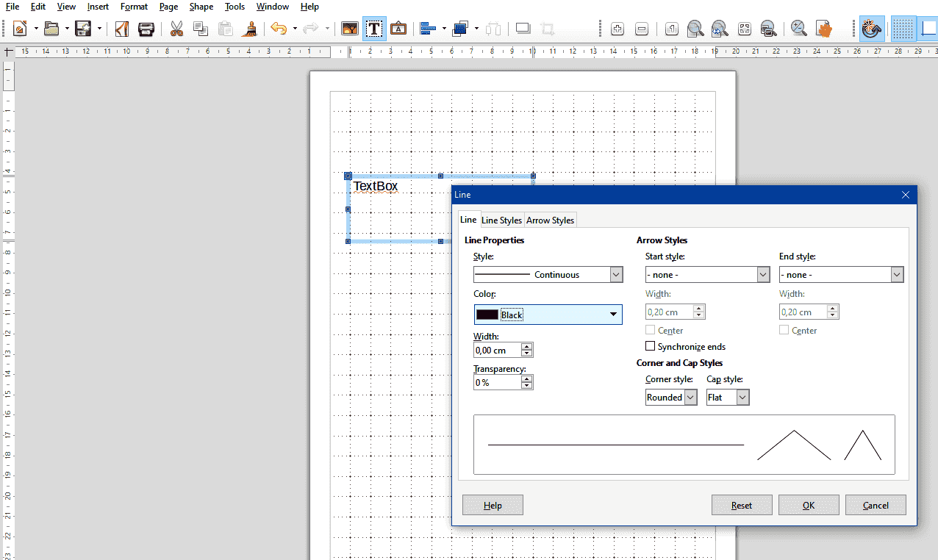Export the document as PDF

[122, 29]
